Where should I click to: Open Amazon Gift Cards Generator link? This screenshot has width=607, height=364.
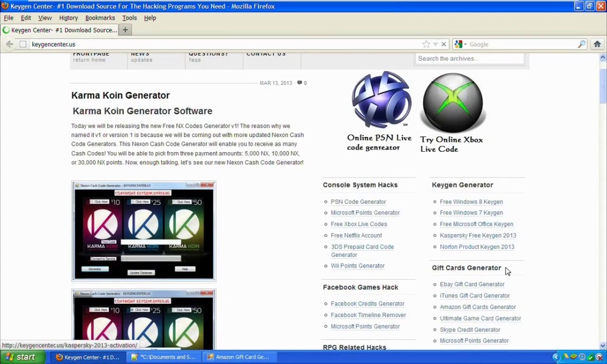[478, 307]
